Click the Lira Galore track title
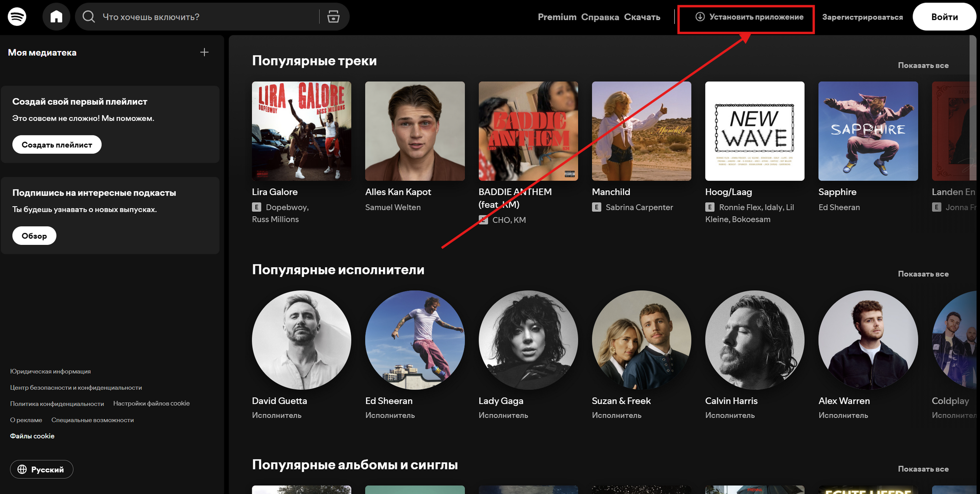980x494 pixels. pyautogui.click(x=275, y=192)
